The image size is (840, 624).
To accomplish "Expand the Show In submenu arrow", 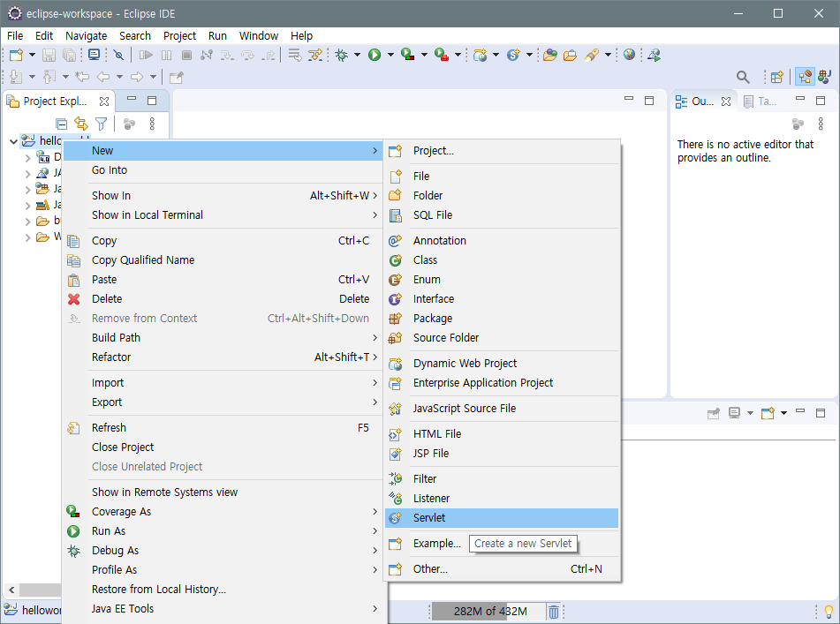I will (375, 195).
